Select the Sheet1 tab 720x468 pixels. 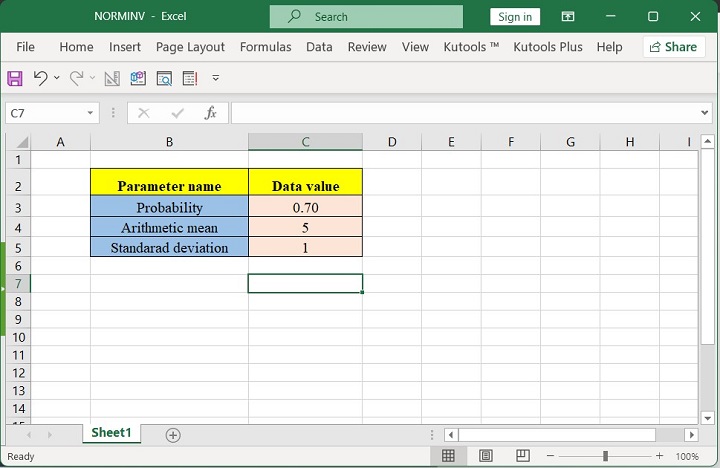[112, 433]
